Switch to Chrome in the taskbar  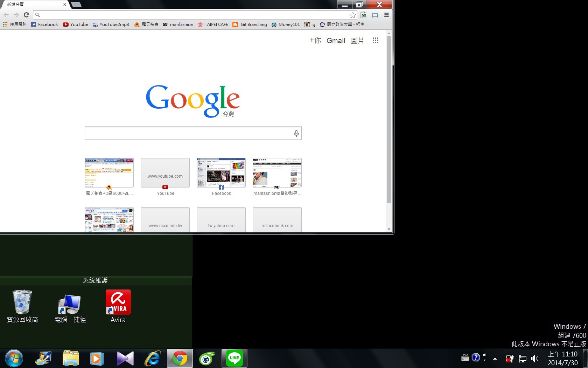(180, 359)
